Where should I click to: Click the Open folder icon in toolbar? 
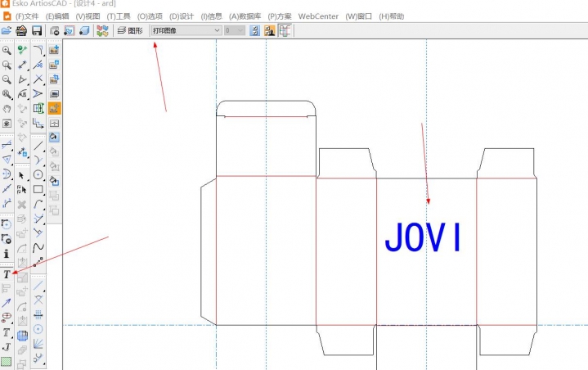point(7,30)
